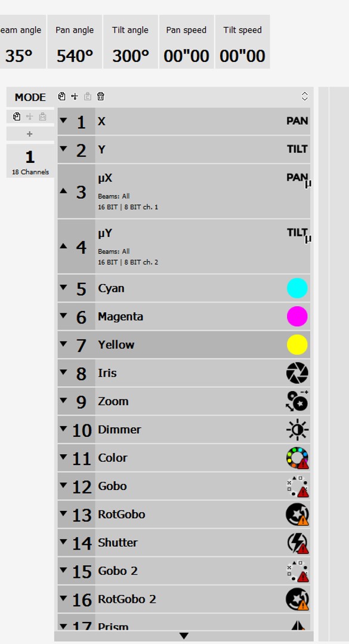
Task: Click the Gobo channel icon on row 12
Action: point(297,486)
